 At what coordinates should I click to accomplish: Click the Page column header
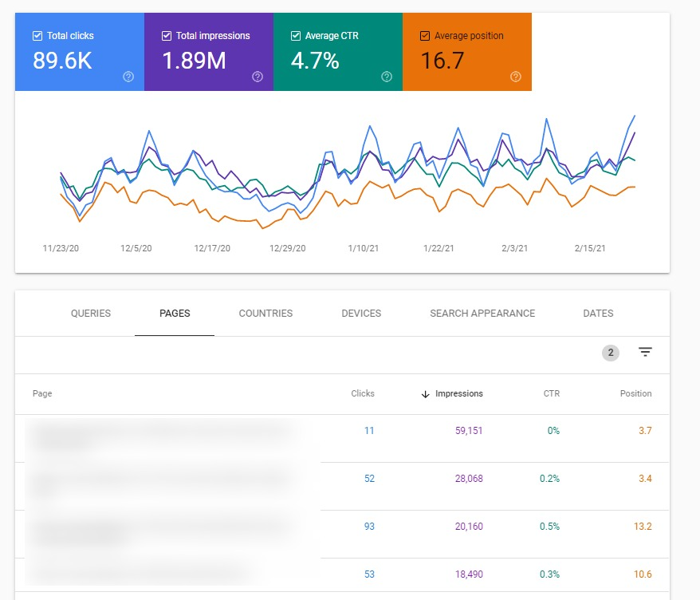pyautogui.click(x=41, y=393)
